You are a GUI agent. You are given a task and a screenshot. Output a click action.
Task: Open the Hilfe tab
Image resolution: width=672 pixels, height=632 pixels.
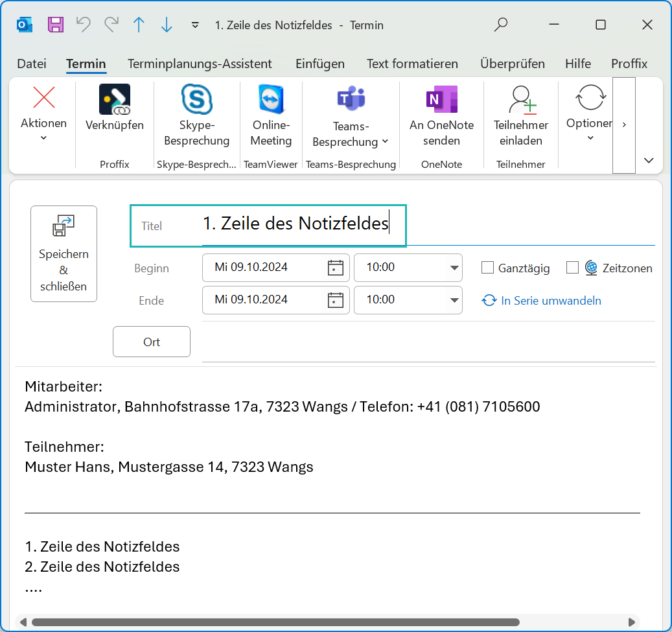click(x=578, y=64)
